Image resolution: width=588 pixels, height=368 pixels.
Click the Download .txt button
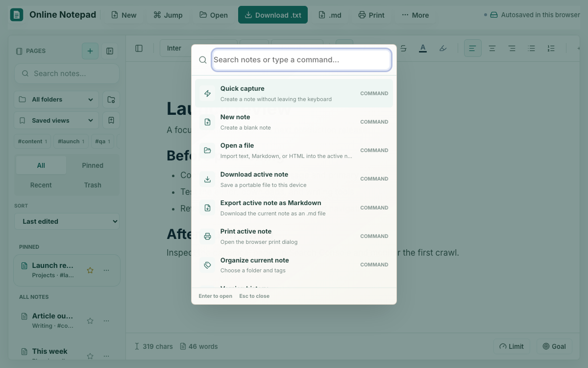click(273, 15)
